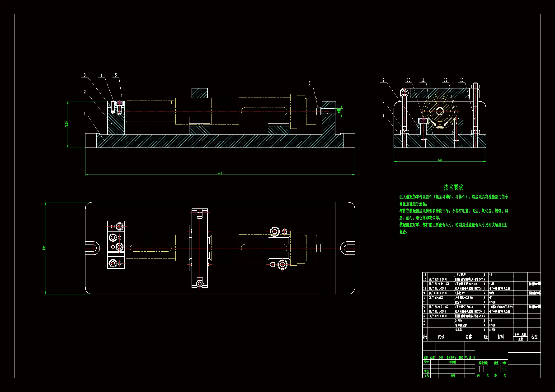Viewport: 555px width, 392px height.
Task: Select part balloon number 13 in side view
Action: click(462, 80)
